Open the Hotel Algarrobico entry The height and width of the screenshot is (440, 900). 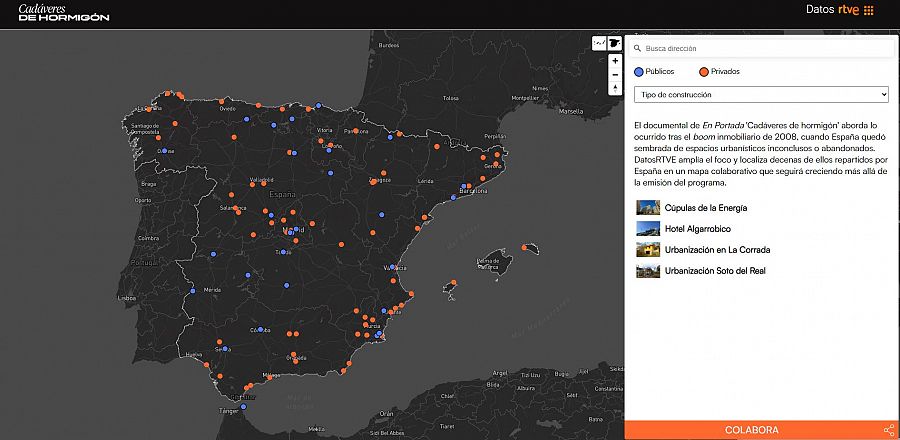tap(698, 229)
